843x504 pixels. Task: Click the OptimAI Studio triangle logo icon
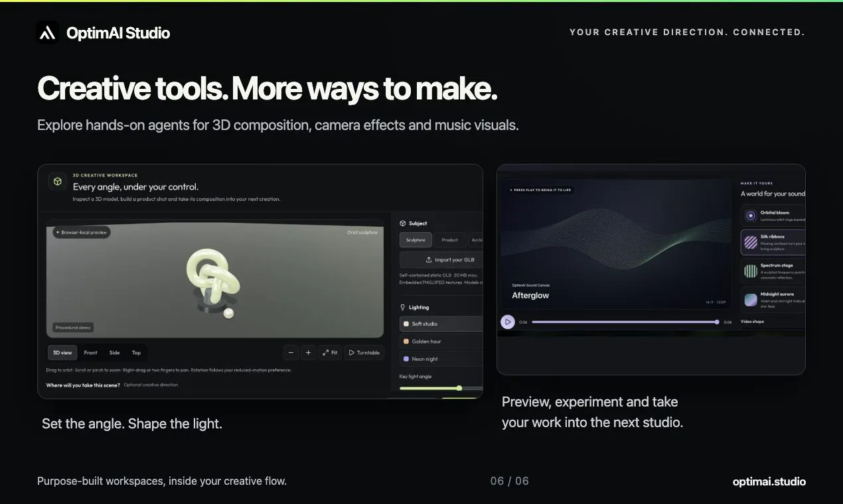[x=47, y=32]
